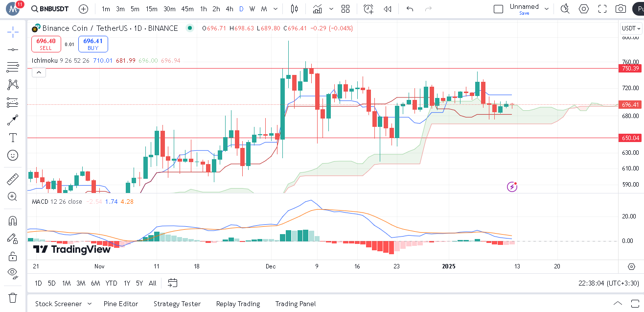The image size is (644, 312).
Task: Undo the last chart action
Action: coord(410,9)
